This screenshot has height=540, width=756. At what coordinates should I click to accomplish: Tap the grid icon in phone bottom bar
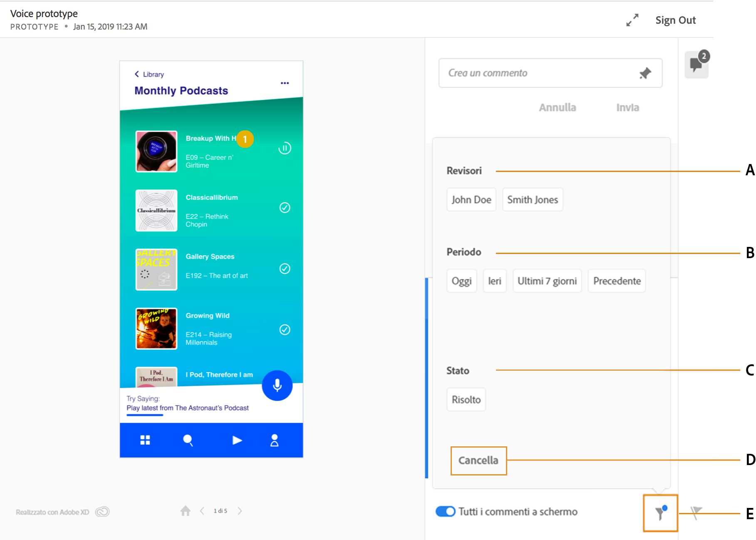point(145,440)
